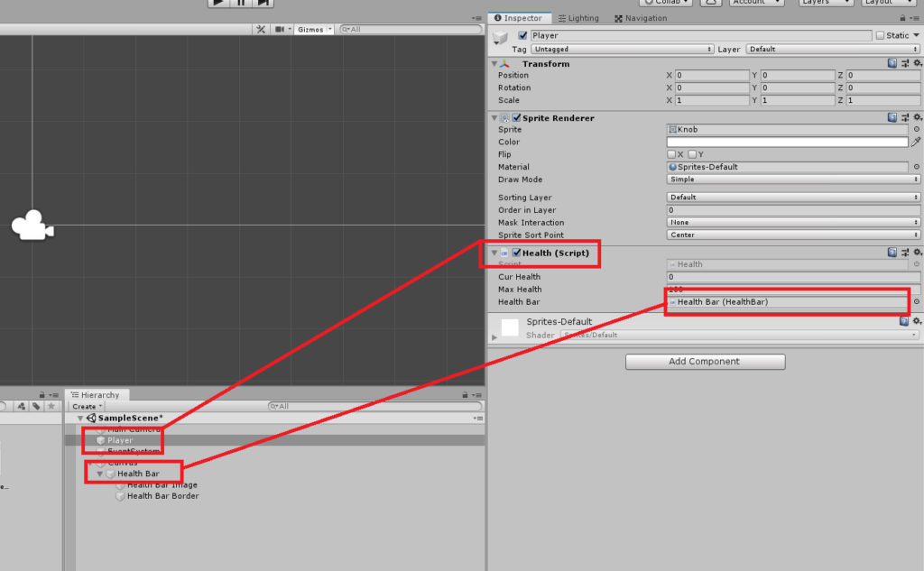Open the object picker for the Sprite field
Viewport: 924px width, 571px height.
tap(917, 130)
